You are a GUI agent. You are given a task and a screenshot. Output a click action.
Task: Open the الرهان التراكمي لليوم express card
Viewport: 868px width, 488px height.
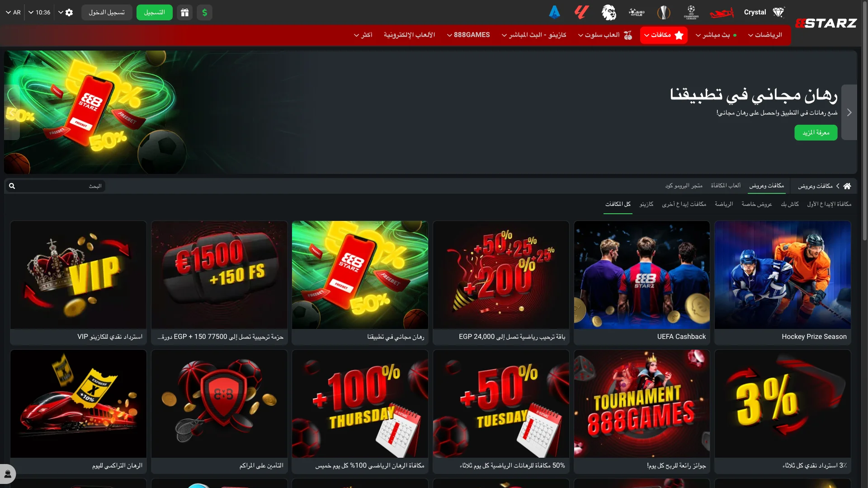(x=78, y=412)
